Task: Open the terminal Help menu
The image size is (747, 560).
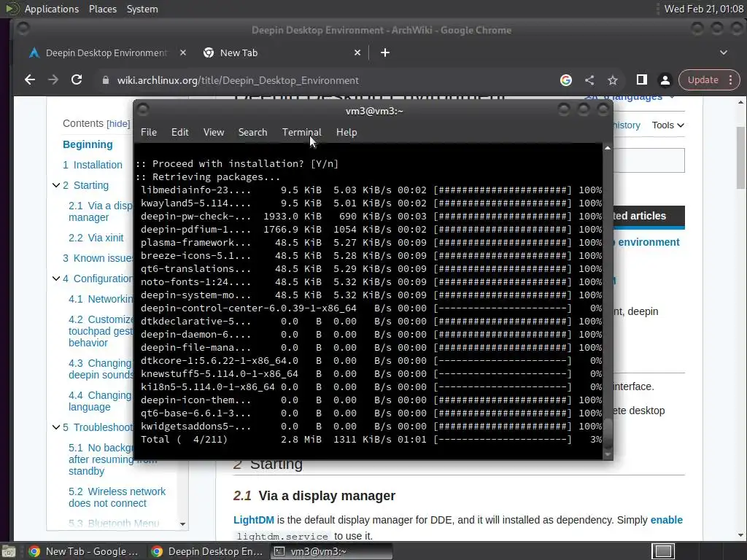Action: [347, 133]
